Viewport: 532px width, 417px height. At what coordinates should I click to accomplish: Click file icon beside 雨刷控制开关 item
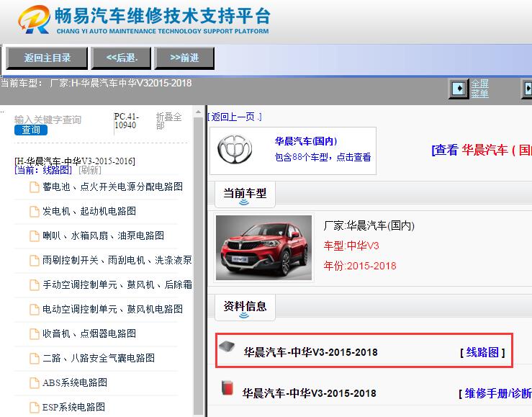point(35,261)
